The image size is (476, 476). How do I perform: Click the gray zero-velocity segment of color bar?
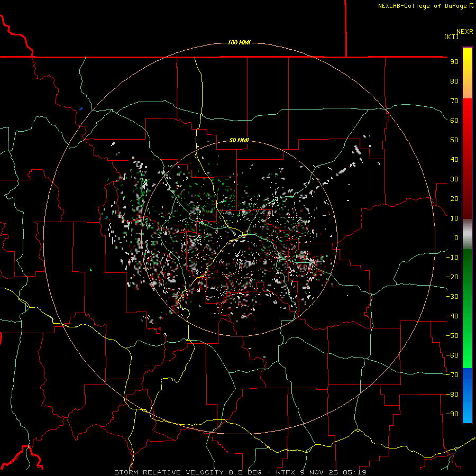click(x=467, y=234)
